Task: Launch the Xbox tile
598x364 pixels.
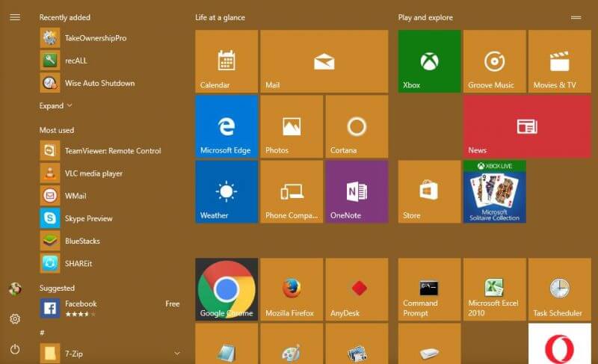Action: click(429, 61)
